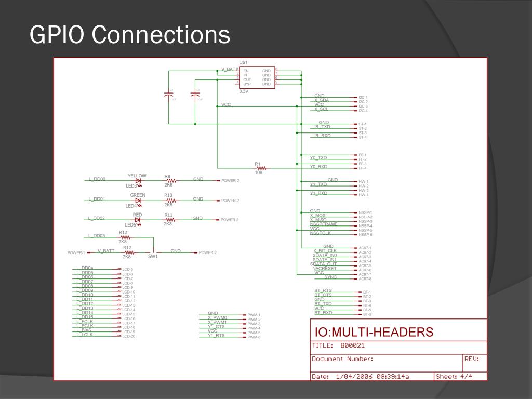Click the BT_CTS net label
The height and width of the screenshot is (399, 532).
coord(323,295)
